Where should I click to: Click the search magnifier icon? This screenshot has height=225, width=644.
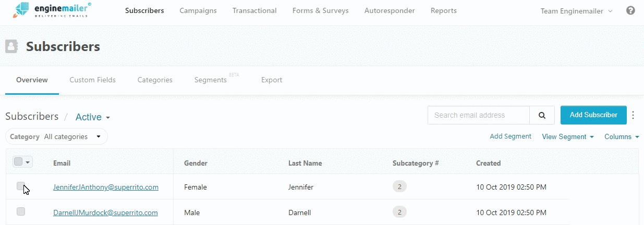coord(542,115)
